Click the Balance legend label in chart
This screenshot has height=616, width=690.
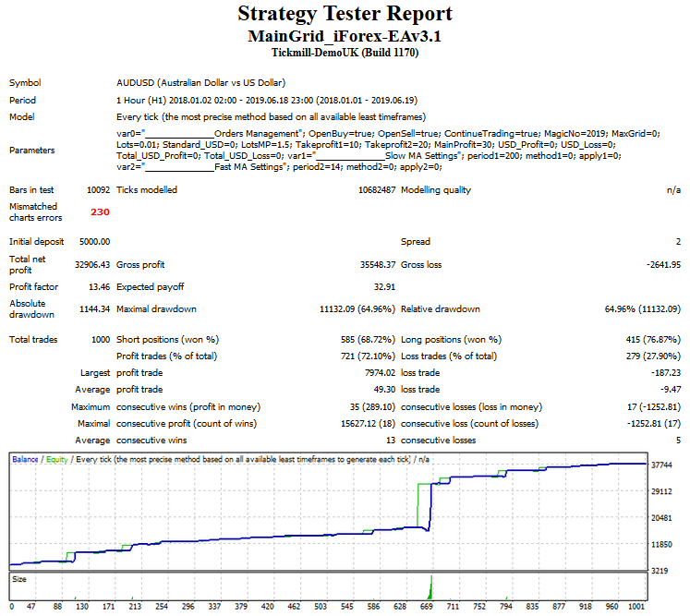[x=25, y=459]
